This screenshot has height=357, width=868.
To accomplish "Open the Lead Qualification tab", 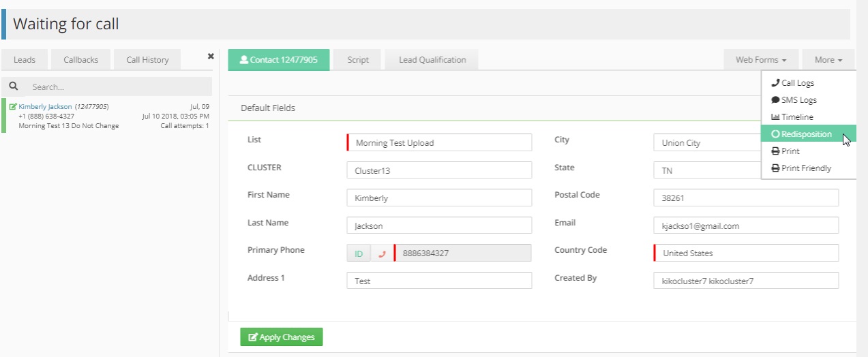I will tap(432, 60).
